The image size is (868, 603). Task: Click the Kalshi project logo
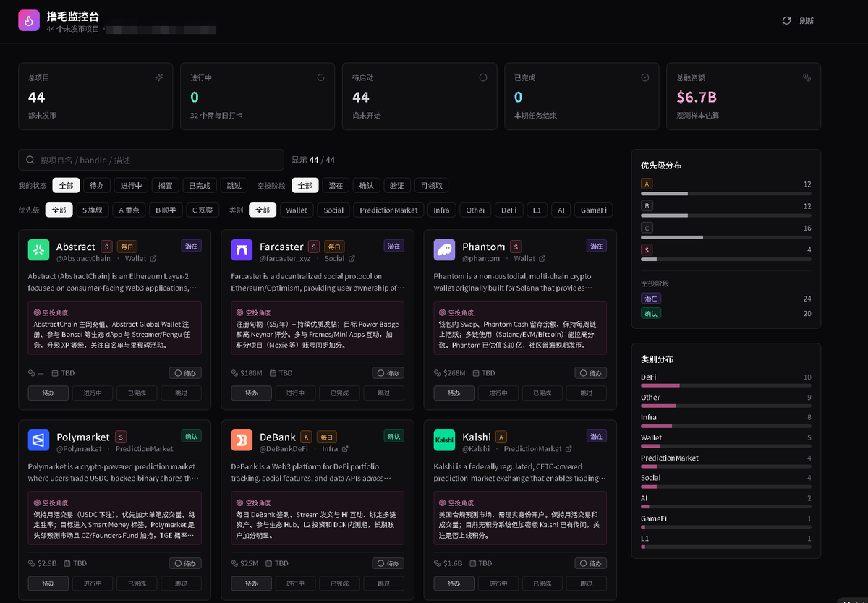(x=444, y=440)
